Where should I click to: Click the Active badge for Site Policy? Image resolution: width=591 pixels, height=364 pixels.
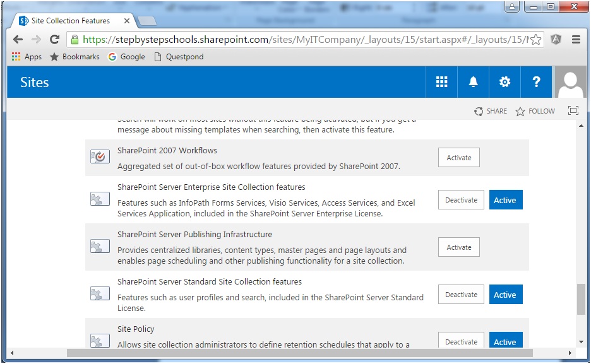(x=506, y=340)
